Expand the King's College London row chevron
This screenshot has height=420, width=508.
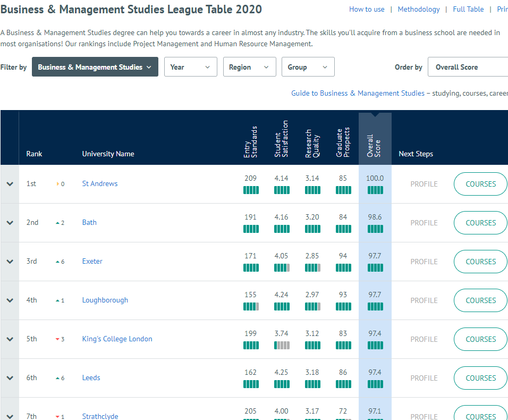coord(10,339)
